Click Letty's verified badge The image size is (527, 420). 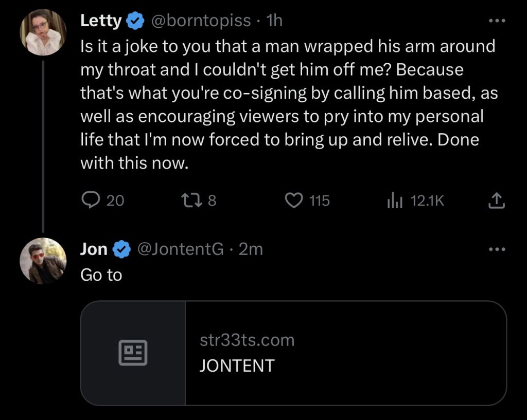click(x=135, y=21)
